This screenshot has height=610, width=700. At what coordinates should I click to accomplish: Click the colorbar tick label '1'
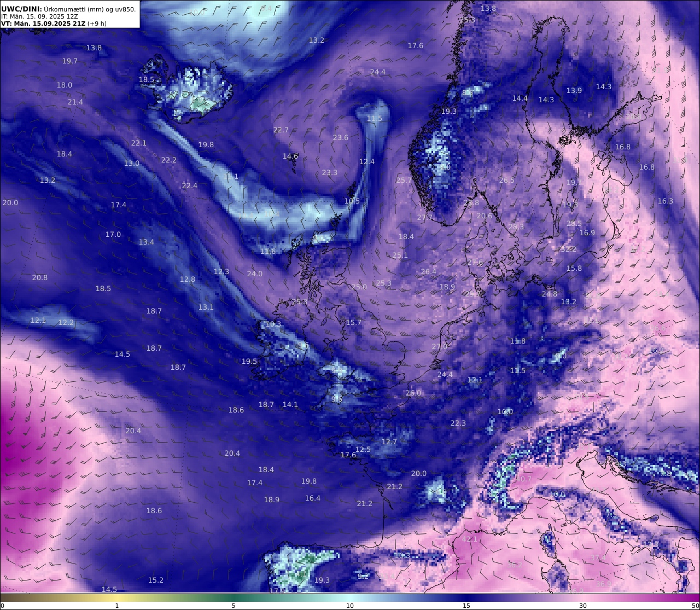(117, 606)
